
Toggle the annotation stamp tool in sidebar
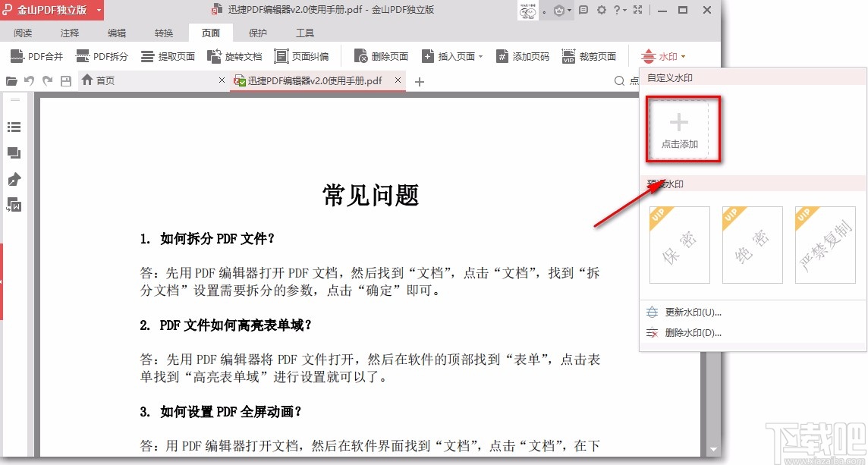(14, 179)
